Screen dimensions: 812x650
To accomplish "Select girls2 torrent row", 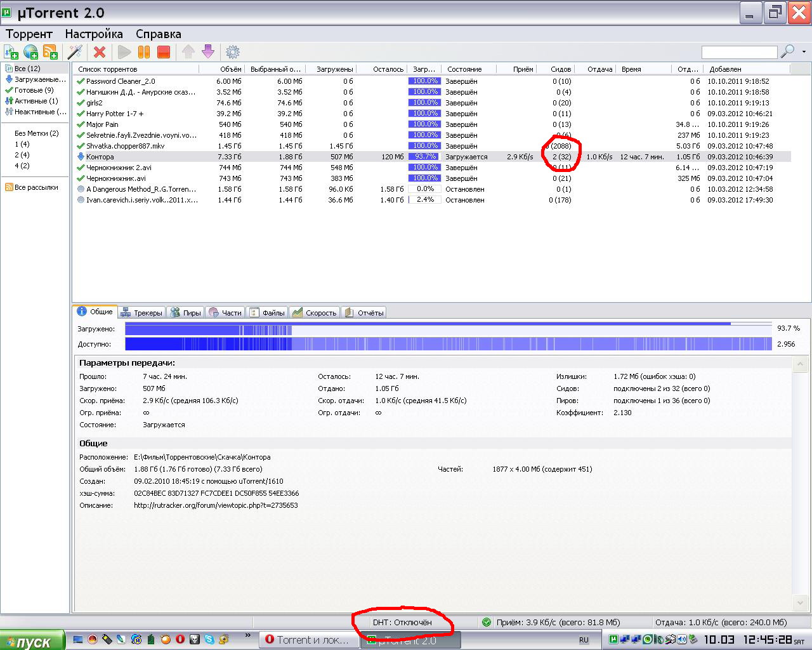I will coord(433,103).
